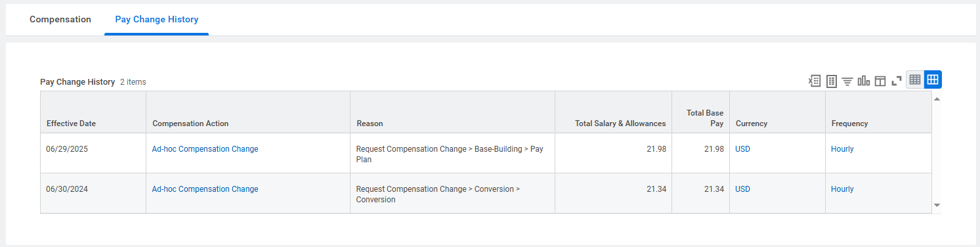The height and width of the screenshot is (247, 980).
Task: Open USD link in the 21.98 row
Action: [x=742, y=149]
